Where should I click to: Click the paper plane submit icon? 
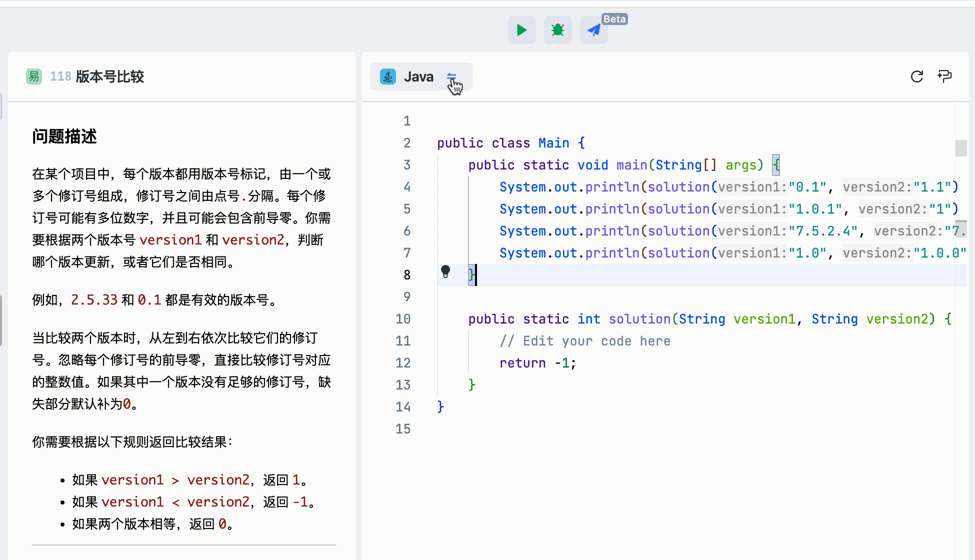(x=593, y=30)
